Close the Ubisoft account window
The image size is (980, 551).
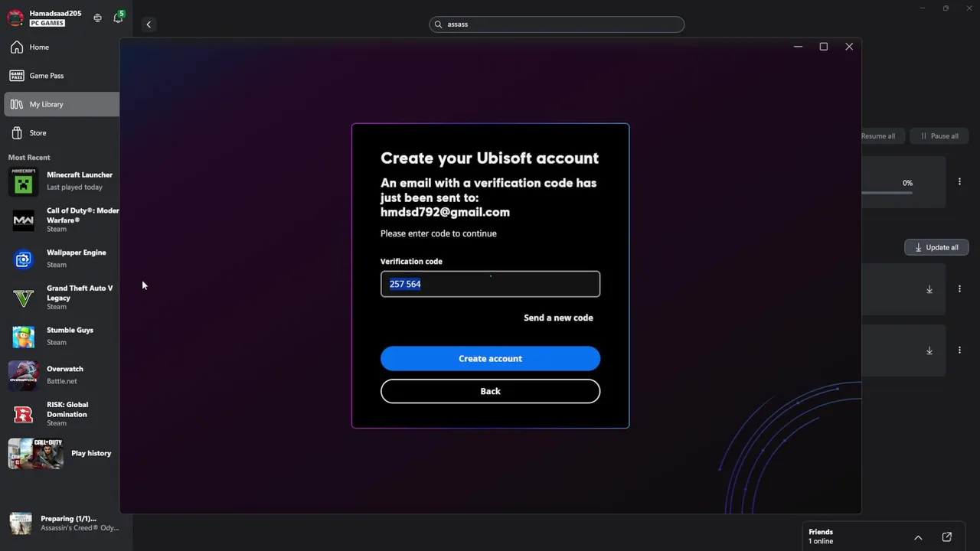click(x=849, y=47)
